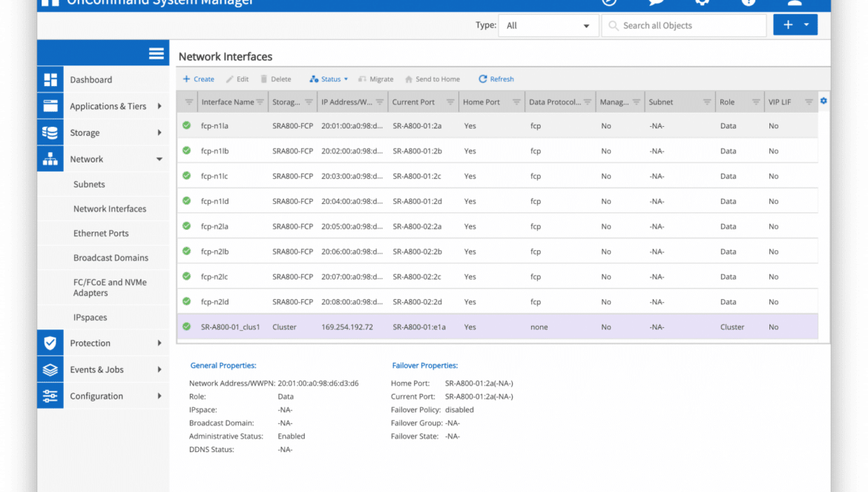
Task: Click the filter icon in the status column header
Action: click(x=188, y=102)
